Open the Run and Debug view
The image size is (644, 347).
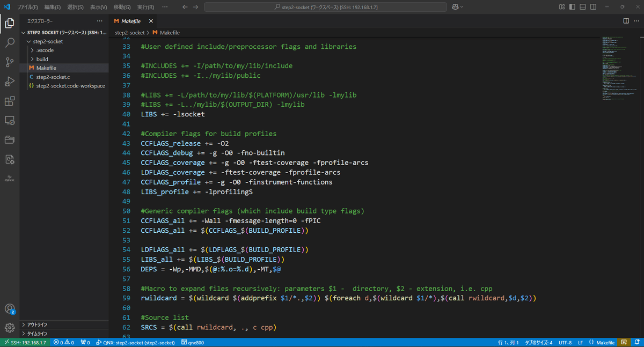coord(9,82)
